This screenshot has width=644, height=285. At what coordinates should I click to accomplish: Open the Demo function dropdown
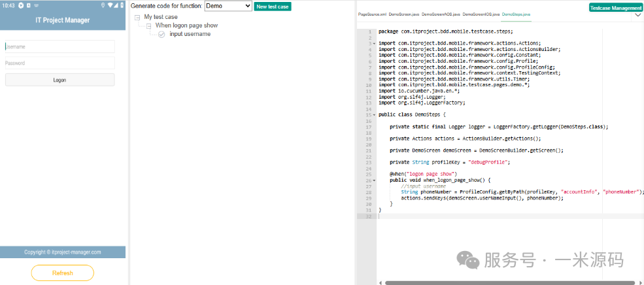pos(228,6)
